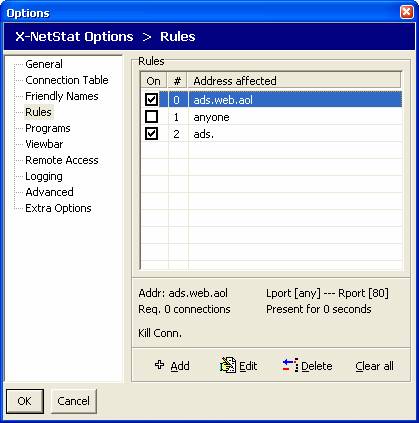Switch to the Logging options
Viewport: 419px width, 423px height.
(x=44, y=176)
